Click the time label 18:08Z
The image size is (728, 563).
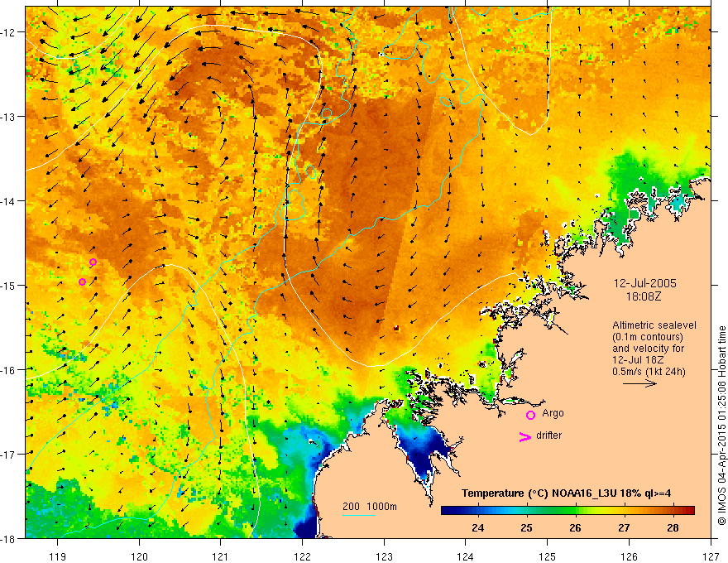point(644,296)
